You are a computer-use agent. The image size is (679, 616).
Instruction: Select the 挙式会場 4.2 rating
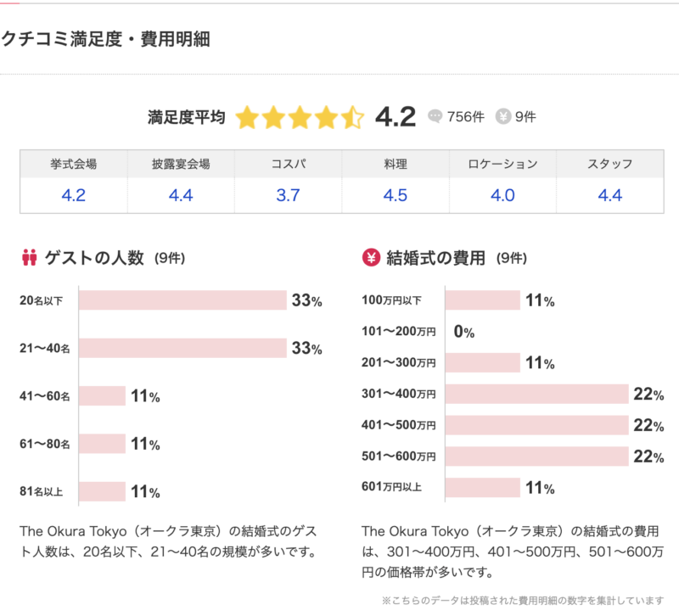click(x=74, y=195)
